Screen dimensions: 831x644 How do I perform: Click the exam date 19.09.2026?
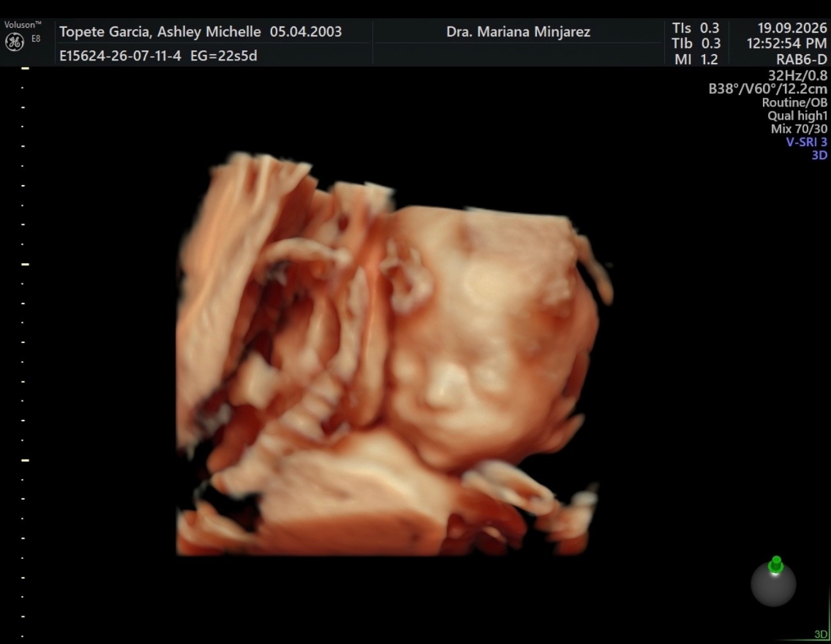click(x=792, y=28)
